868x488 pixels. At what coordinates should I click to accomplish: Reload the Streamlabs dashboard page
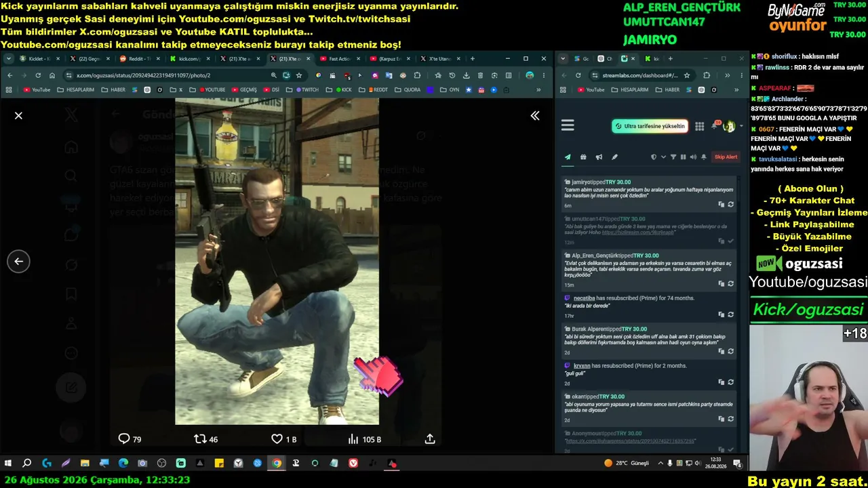coord(578,75)
